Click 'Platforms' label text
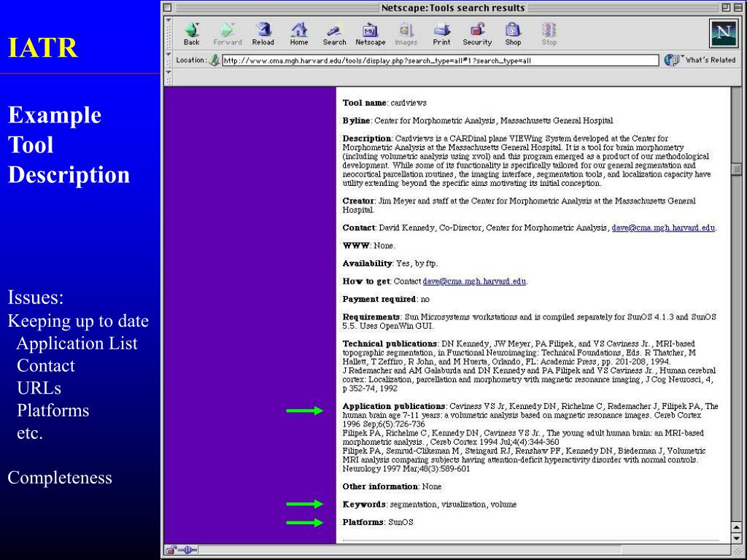This screenshot has height=560, width=747. (x=363, y=522)
